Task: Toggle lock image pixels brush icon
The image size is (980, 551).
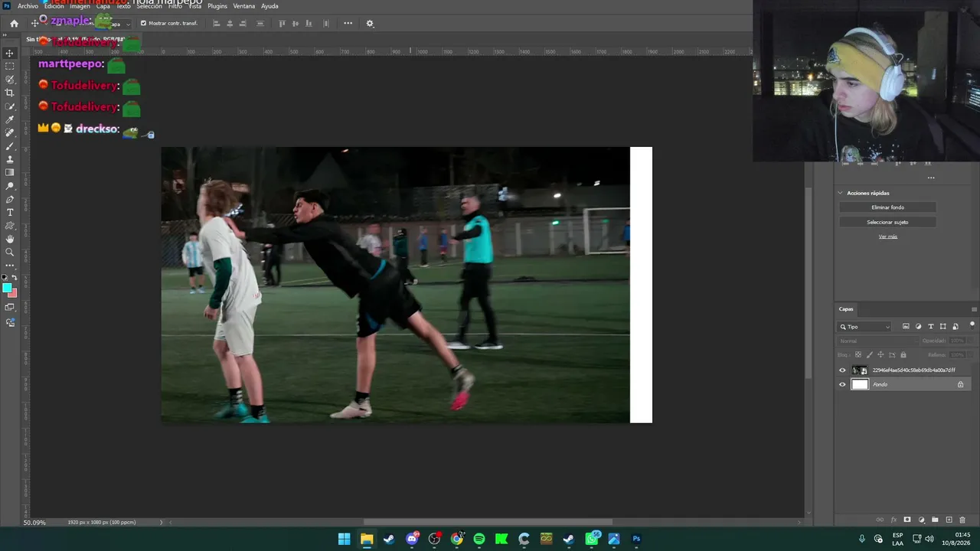Action: click(869, 355)
